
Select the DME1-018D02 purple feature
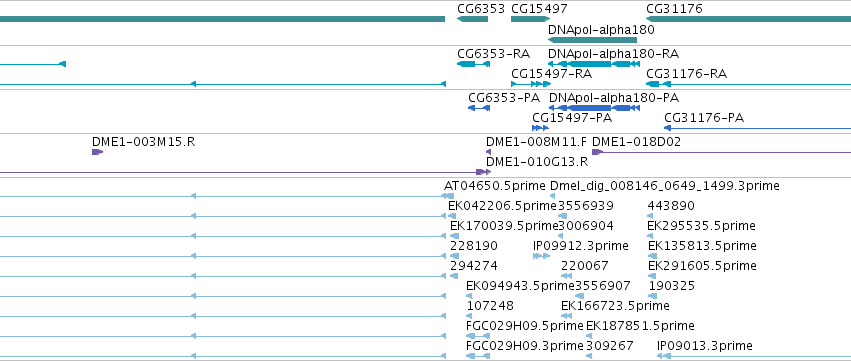coord(721,152)
